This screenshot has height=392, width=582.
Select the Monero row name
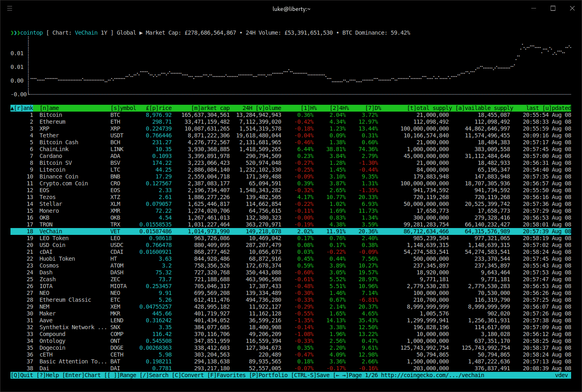pos(49,211)
